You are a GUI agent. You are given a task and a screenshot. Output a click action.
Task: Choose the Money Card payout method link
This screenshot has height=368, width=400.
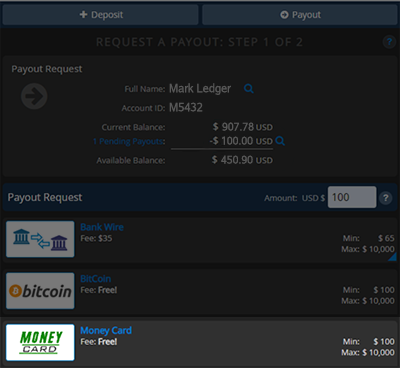point(106,330)
